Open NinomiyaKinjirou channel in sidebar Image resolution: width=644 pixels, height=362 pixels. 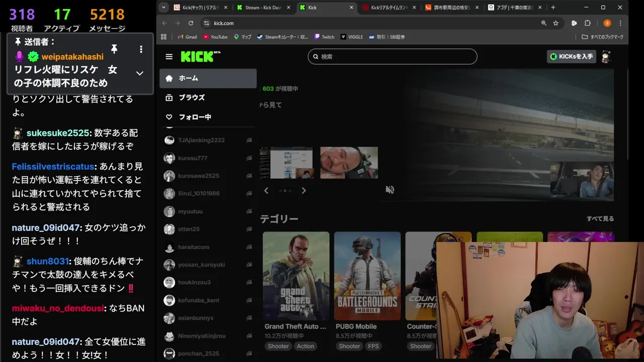click(x=208, y=336)
